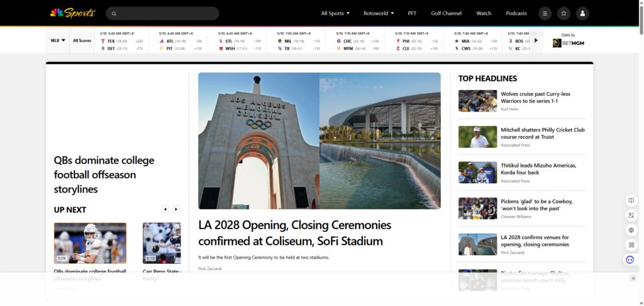
Task: Click the search magnifier icon
Action: click(x=114, y=14)
